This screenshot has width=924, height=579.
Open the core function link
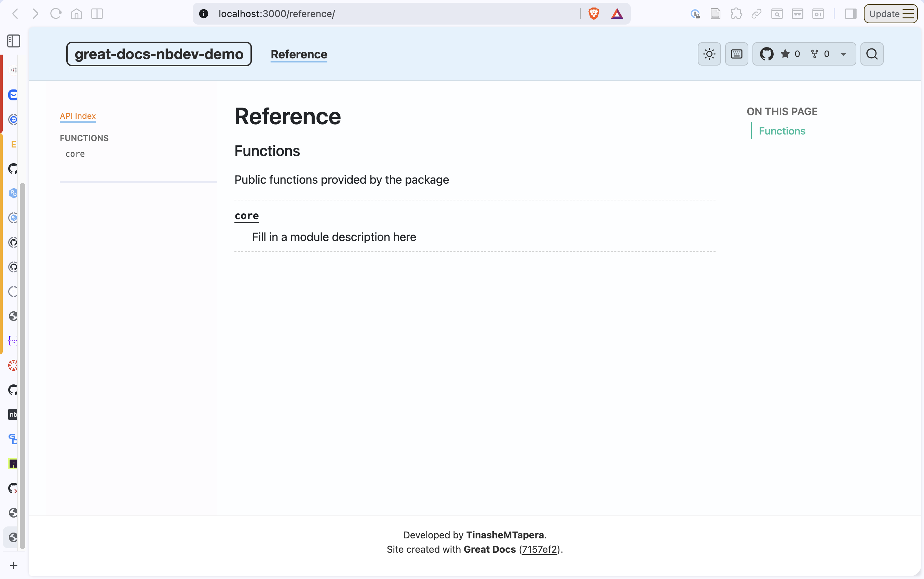point(246,216)
